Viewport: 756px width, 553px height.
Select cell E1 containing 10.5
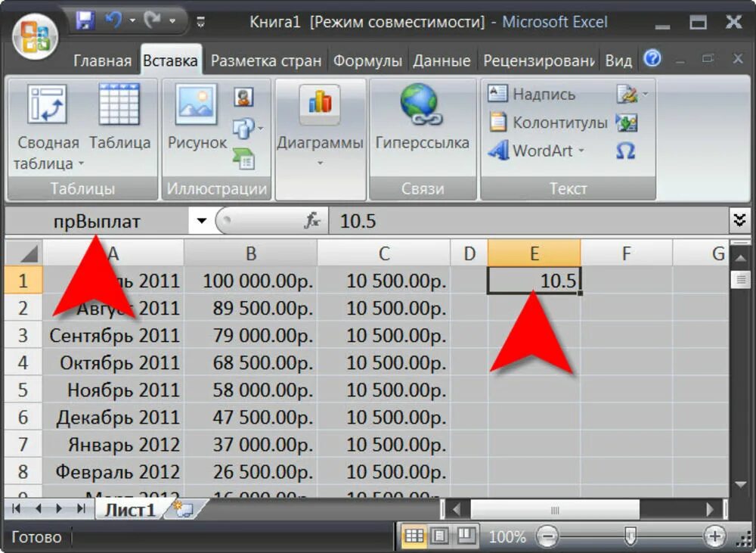534,280
